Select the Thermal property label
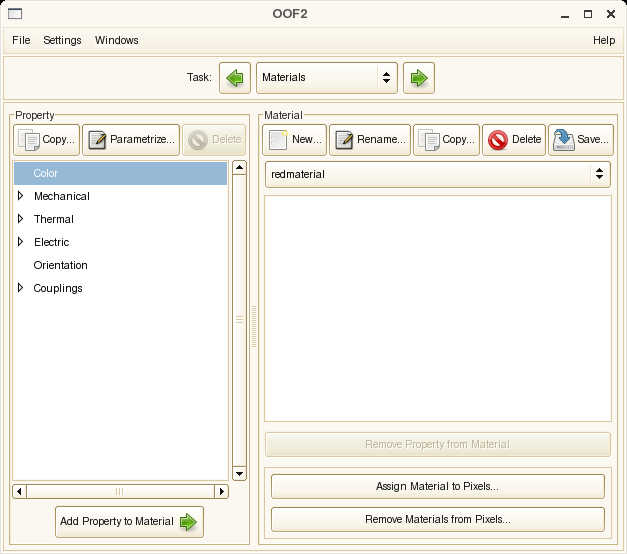 (54, 219)
